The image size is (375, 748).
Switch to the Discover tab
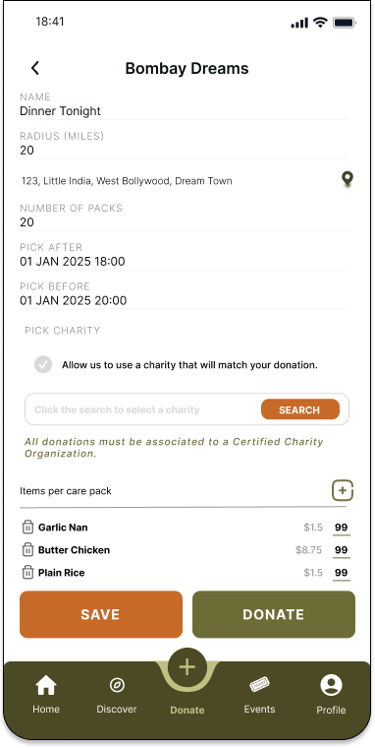[x=116, y=694]
